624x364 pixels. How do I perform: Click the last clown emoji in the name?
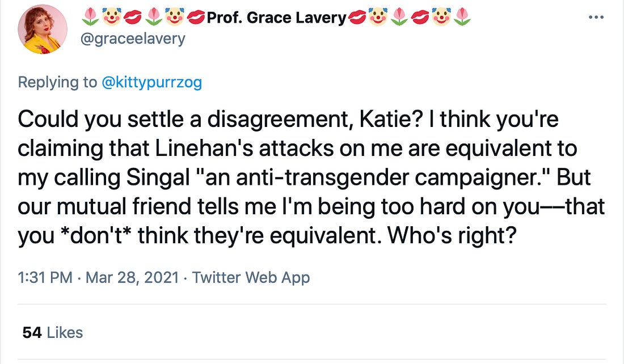441,18
